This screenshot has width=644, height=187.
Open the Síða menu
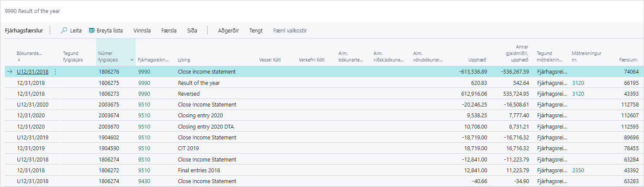192,31
